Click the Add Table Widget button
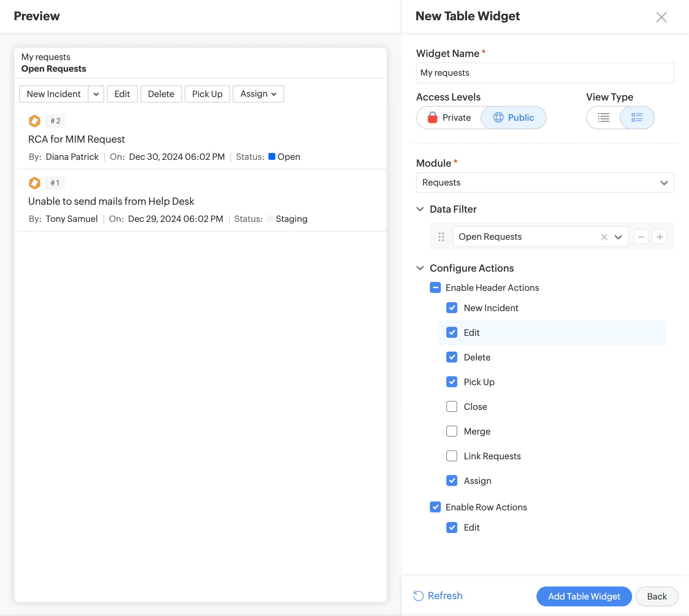The image size is (689, 616). [x=584, y=596]
